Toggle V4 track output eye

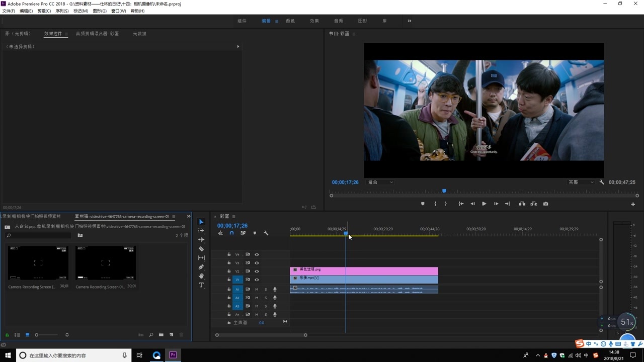(257, 254)
